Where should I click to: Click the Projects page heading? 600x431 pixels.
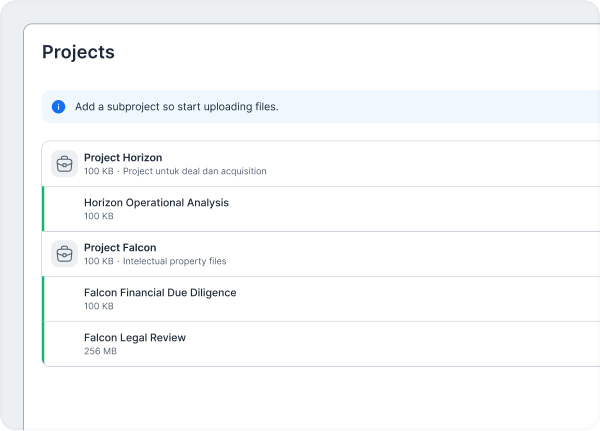[78, 53]
